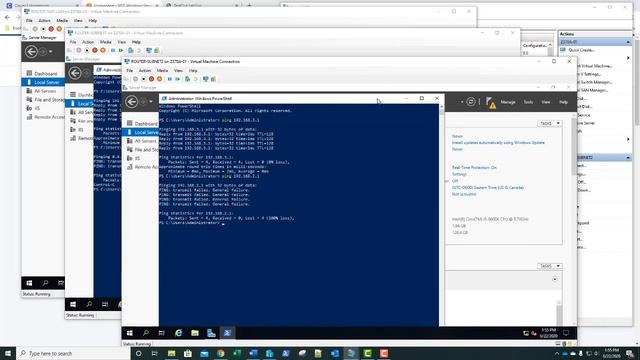
Task: Click Start button in ROUTER-NAT-LAN VM taskbar
Action: (29, 283)
